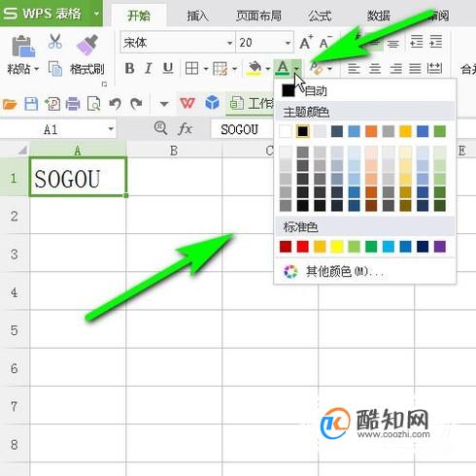Screen dimensions: 476x476
Task: Pick the red standard color swatch
Action: click(x=302, y=247)
